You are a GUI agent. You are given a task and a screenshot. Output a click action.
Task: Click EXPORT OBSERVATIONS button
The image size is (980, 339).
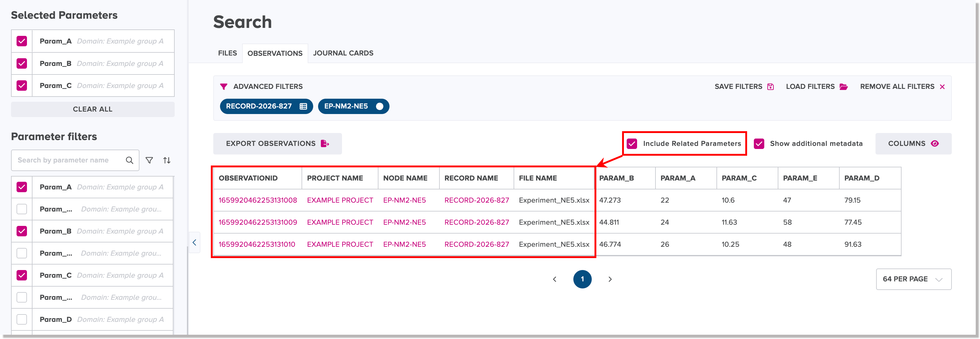click(x=277, y=143)
